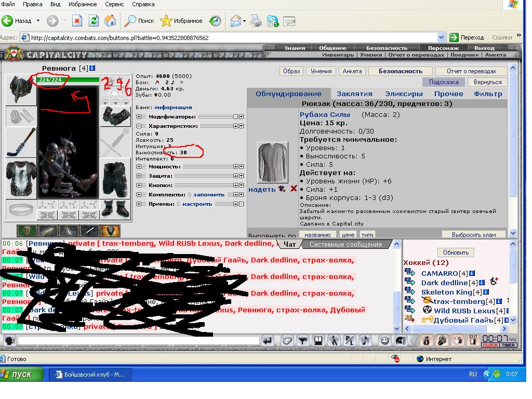Click the browser Refresh toolbar icon
Viewport: 532px width, 399px height.
(94, 21)
